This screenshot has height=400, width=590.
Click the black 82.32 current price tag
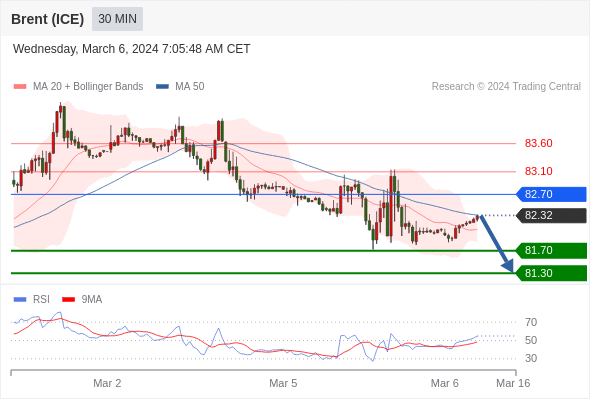[550, 216]
